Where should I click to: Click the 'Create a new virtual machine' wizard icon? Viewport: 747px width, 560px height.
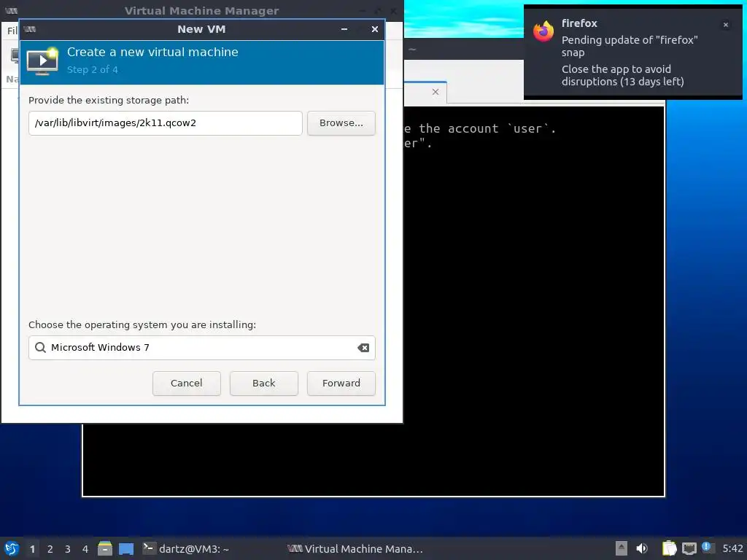pyautogui.click(x=42, y=61)
